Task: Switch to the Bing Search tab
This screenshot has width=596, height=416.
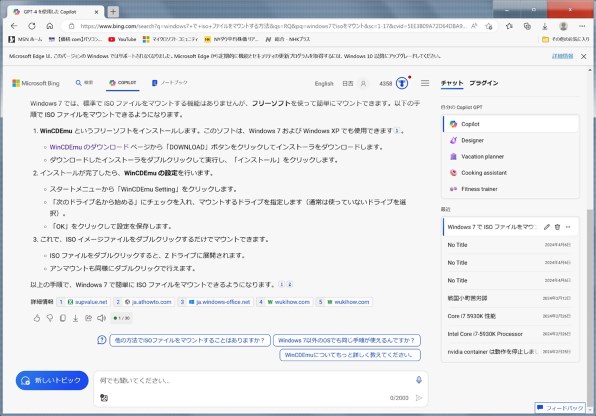Action: click(x=84, y=83)
